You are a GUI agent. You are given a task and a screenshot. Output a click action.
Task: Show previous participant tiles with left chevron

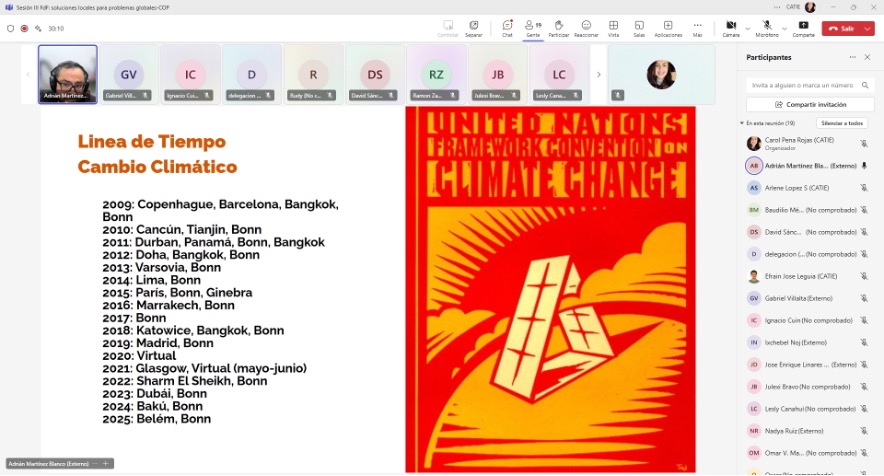pos(28,74)
